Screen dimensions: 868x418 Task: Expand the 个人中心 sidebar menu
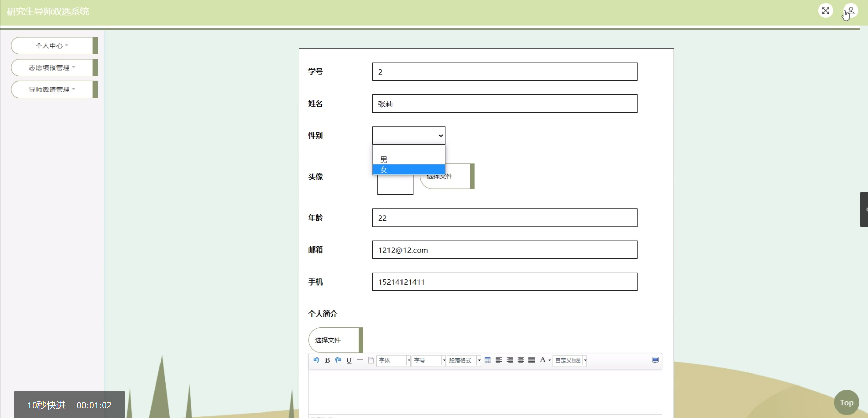(52, 46)
